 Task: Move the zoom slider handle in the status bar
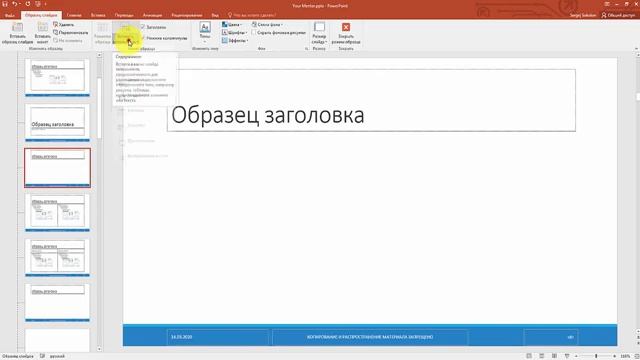596,356
